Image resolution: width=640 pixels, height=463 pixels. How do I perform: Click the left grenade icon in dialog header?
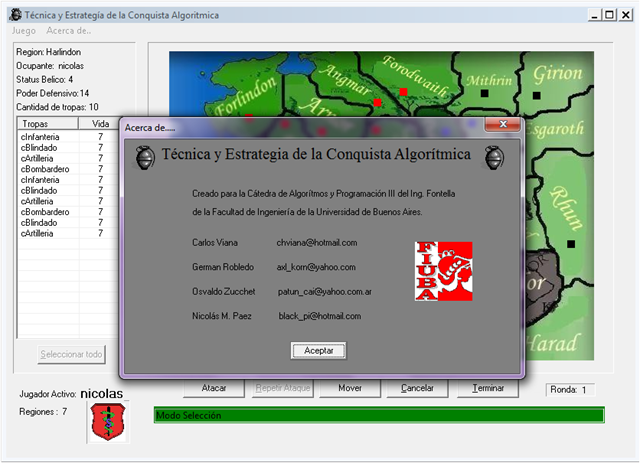coord(145,157)
